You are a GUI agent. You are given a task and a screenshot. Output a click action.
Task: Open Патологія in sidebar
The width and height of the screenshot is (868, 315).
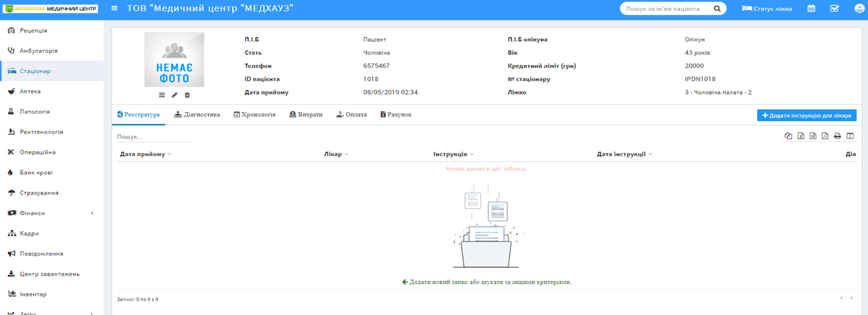click(x=52, y=111)
